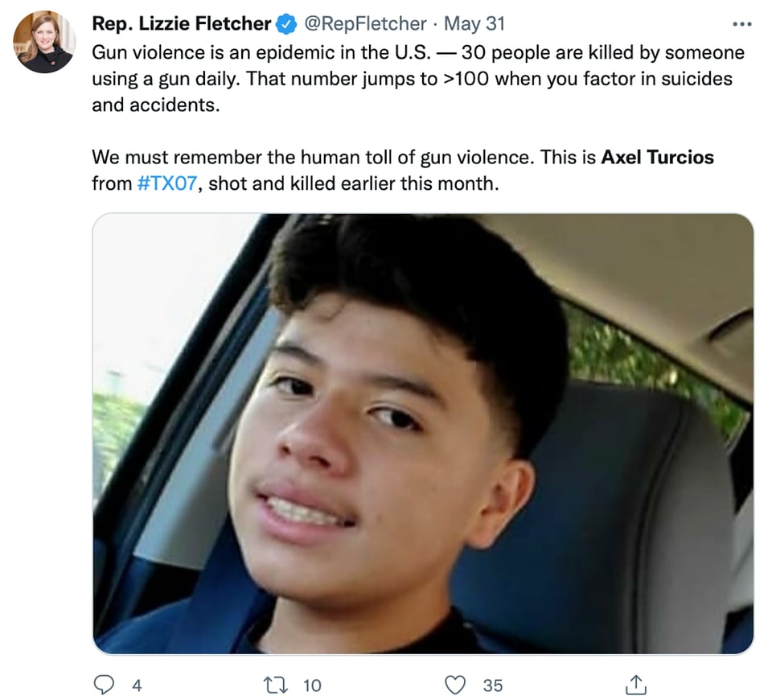
Task: Click the 'using a gun daily' text line
Action: point(412,79)
